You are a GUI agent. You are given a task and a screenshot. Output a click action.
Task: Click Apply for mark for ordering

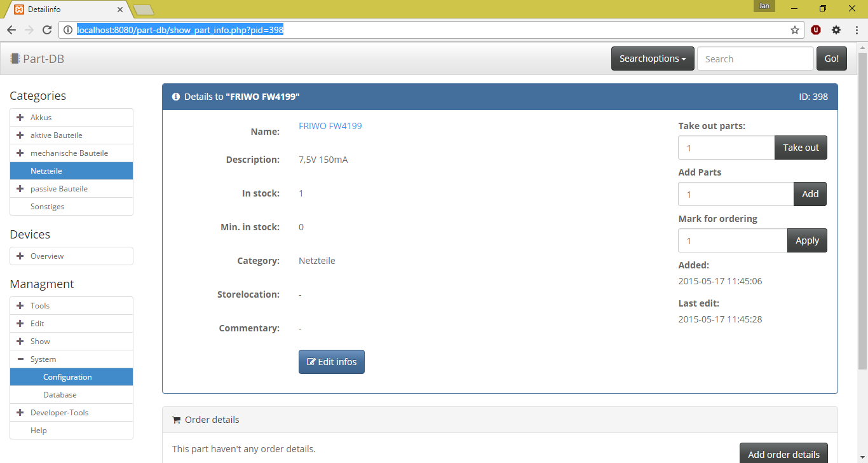click(807, 240)
